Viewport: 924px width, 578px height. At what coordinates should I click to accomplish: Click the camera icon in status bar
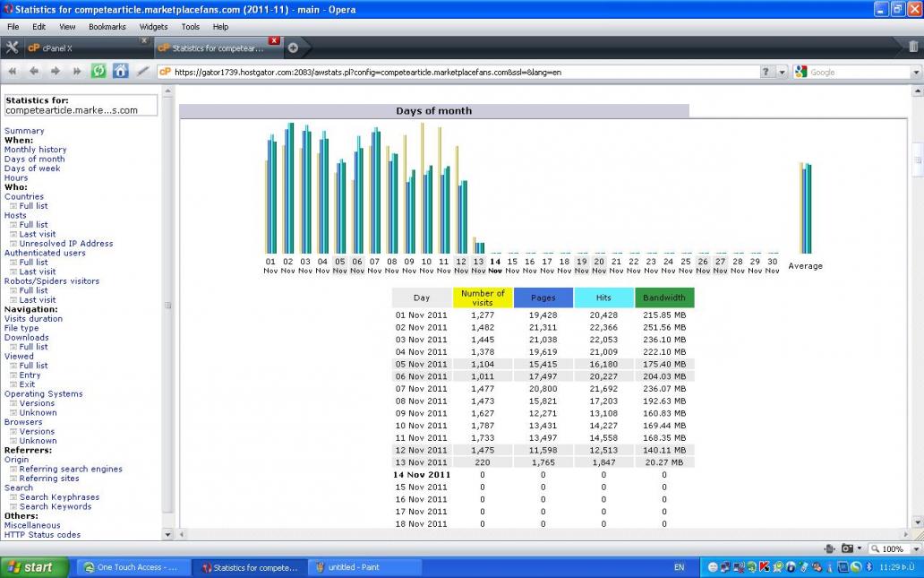click(847, 548)
